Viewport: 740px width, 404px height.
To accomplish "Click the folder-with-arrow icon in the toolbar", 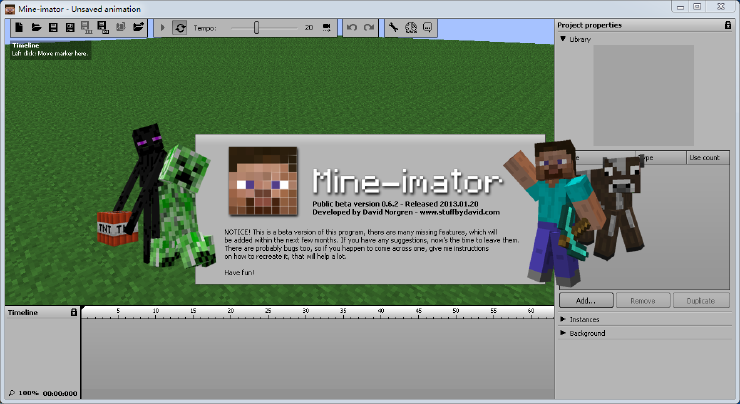I will (138, 27).
